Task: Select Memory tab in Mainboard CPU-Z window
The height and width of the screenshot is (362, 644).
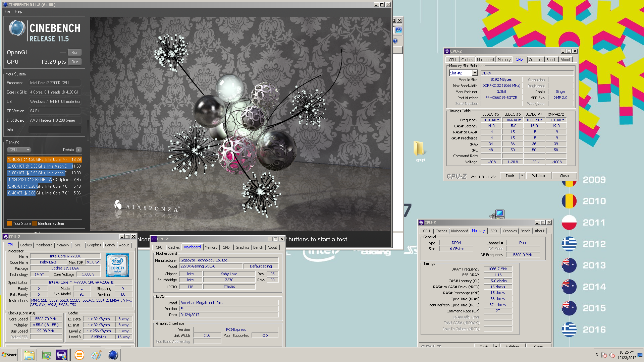Action: click(211, 247)
